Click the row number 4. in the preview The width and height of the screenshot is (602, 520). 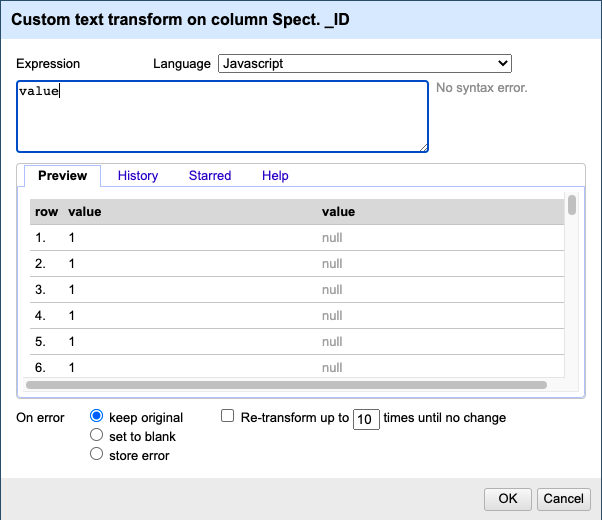tap(40, 316)
